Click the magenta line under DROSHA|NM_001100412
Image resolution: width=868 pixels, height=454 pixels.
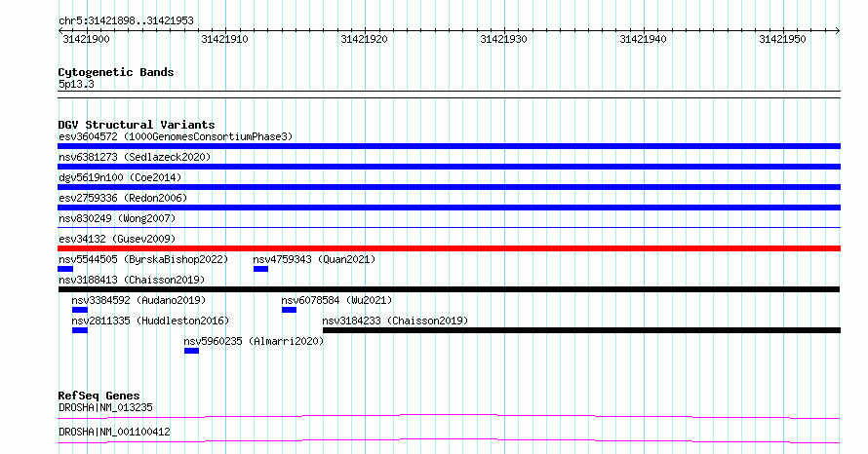tap(449, 440)
